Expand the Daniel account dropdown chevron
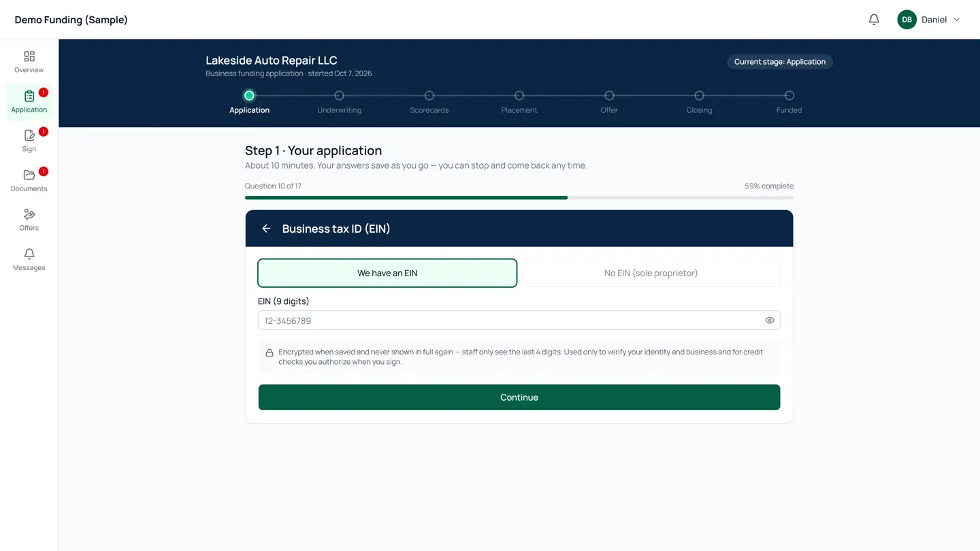This screenshot has width=980, height=551. 956,20
